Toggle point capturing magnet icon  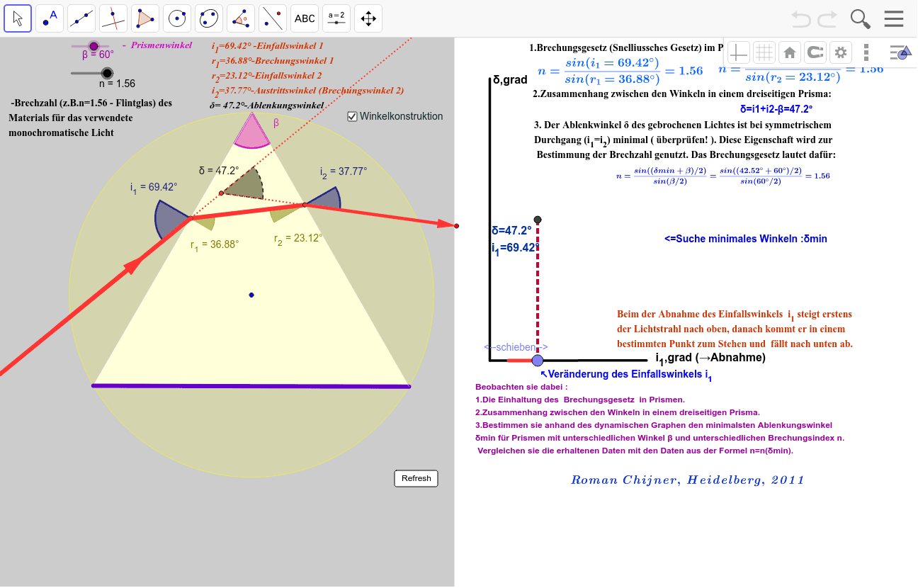815,52
